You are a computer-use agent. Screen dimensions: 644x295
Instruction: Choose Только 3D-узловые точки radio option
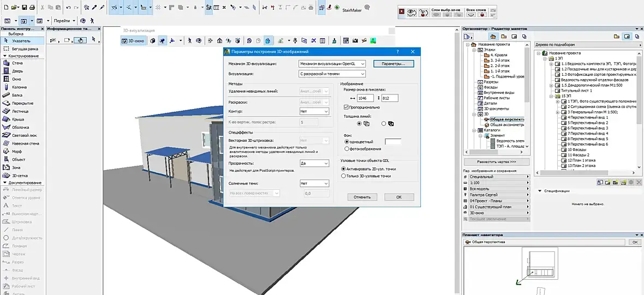point(343,176)
